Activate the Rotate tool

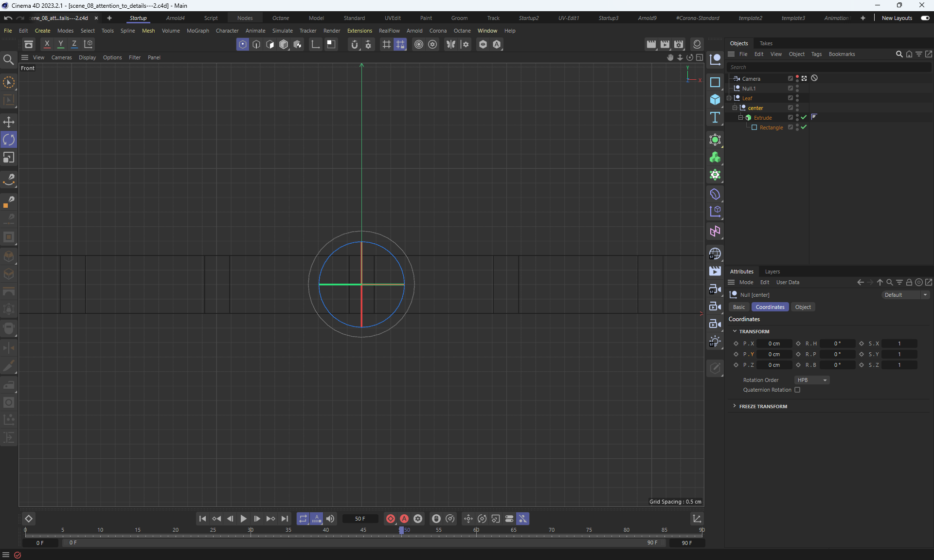(9, 140)
